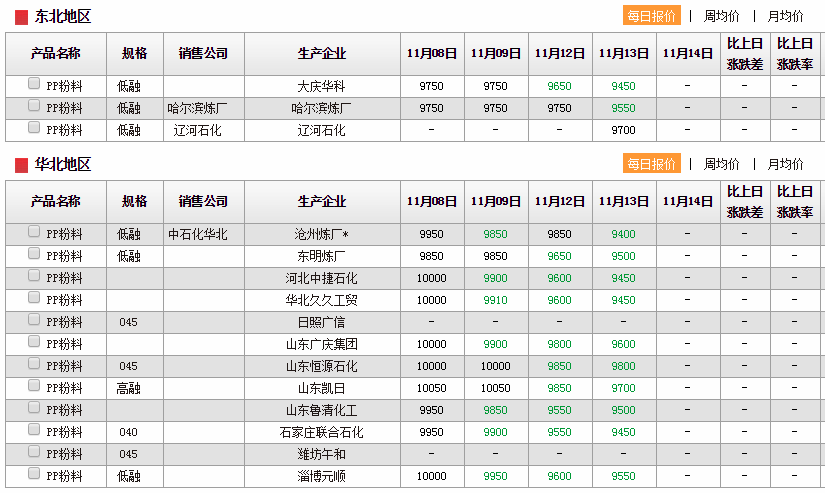
Task: Click 比上日涨跌率 header in 华北地区 table
Action: tap(795, 202)
